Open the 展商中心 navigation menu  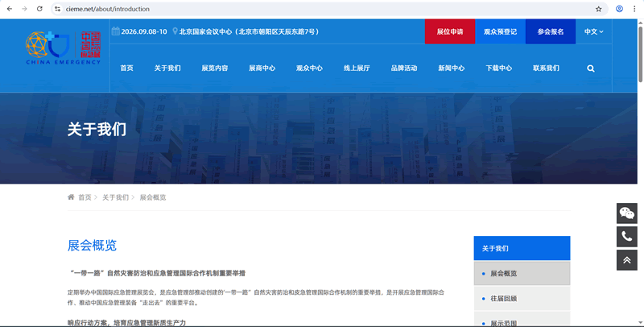(x=262, y=68)
